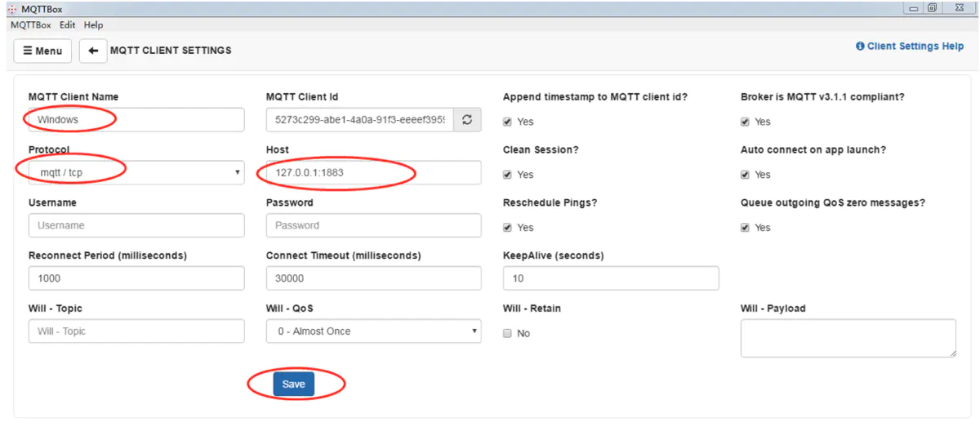Toggle Clean Session checkbox
Screen dimensions: 980x427
coord(508,175)
